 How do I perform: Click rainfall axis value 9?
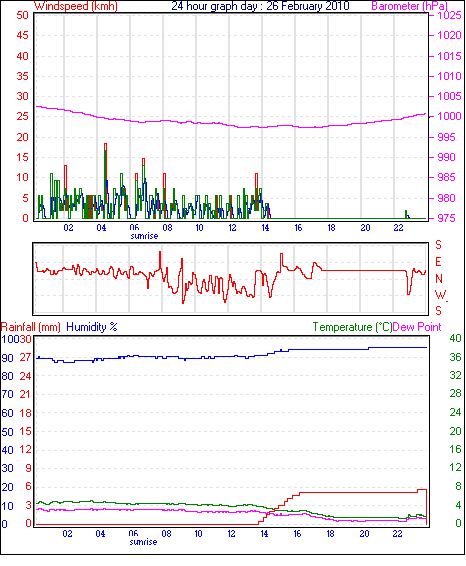pyautogui.click(x=28, y=468)
